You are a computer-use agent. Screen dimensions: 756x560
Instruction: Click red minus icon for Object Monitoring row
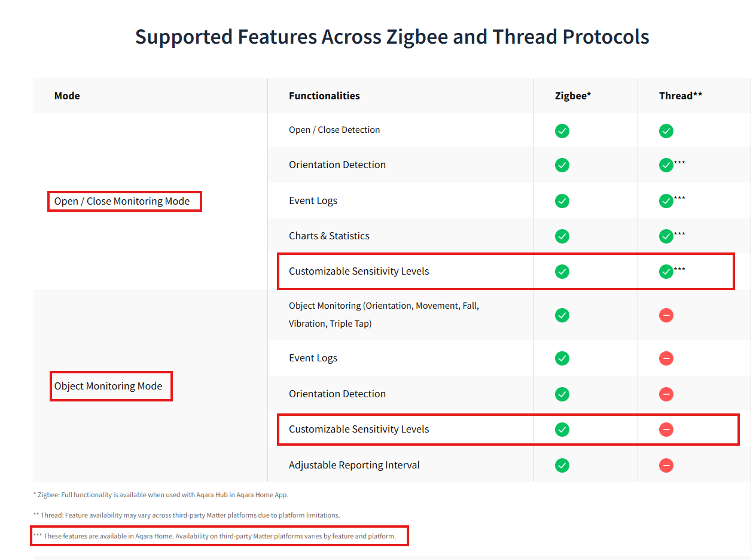point(666,315)
